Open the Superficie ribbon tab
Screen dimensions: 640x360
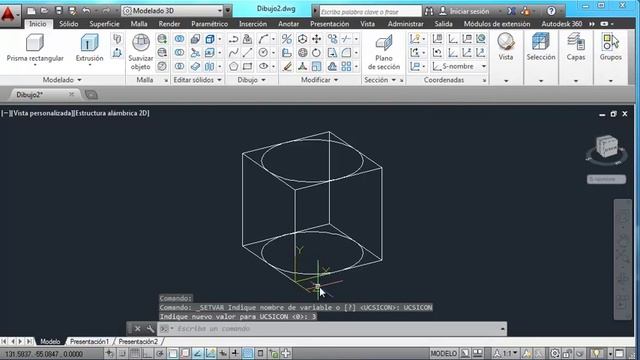click(104, 24)
